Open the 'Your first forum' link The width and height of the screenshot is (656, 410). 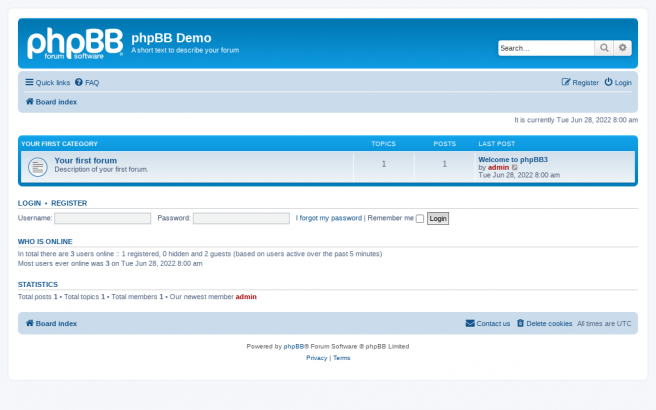click(85, 160)
